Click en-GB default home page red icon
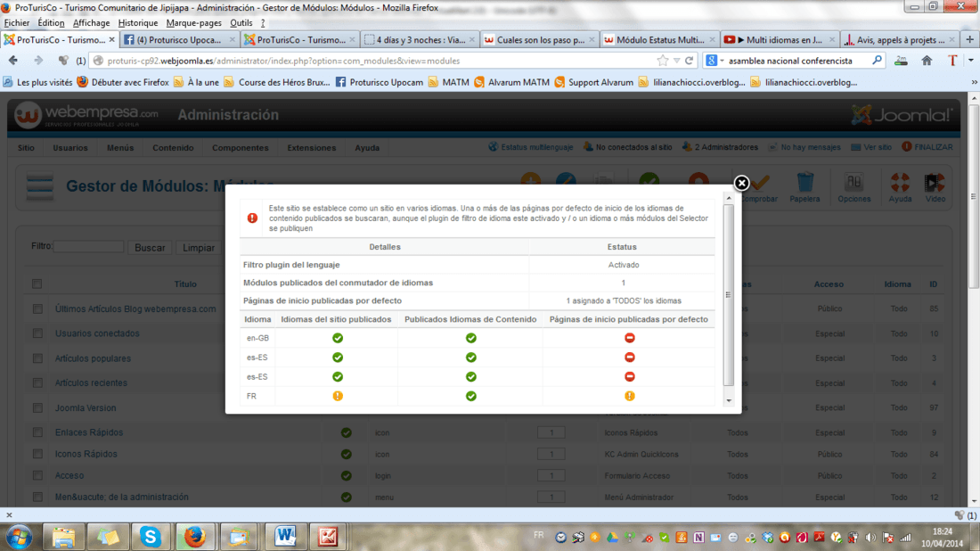 click(629, 338)
